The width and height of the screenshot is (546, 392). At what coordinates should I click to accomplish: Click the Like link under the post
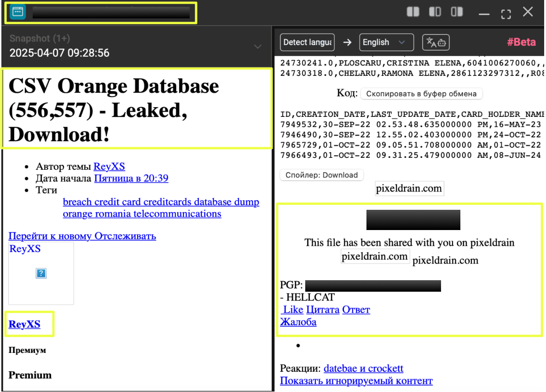click(292, 310)
